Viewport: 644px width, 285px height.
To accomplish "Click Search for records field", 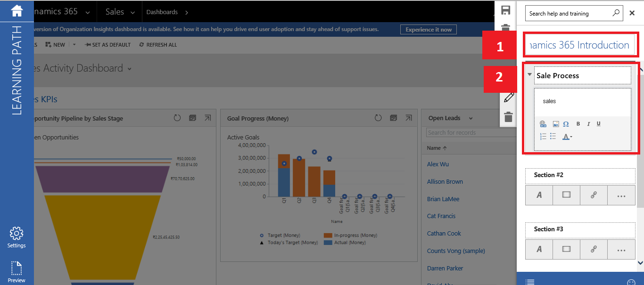I will pos(471,133).
